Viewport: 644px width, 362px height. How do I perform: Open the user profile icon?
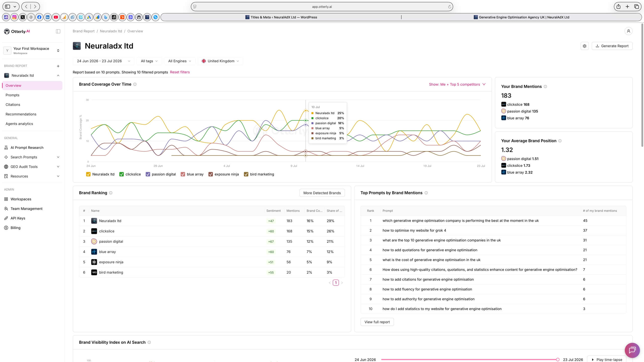628,31
